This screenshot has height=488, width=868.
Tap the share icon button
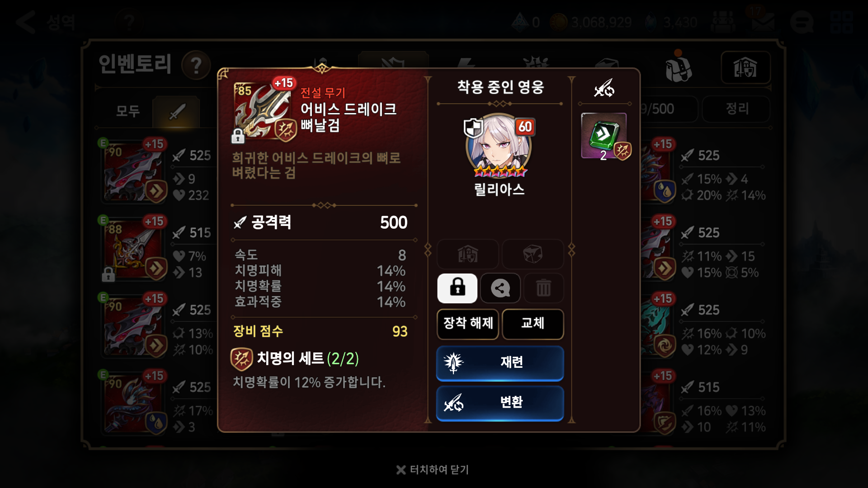[500, 288]
